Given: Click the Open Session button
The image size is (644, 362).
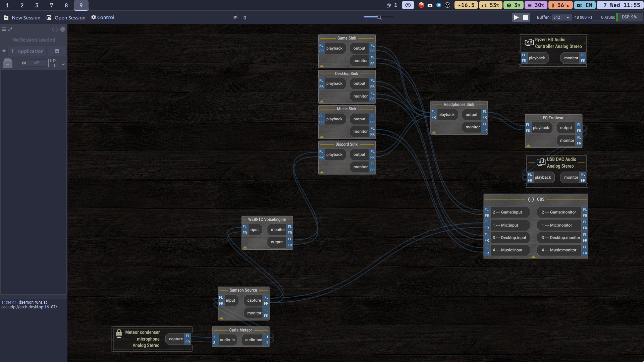Looking at the screenshot, I should pos(66,17).
